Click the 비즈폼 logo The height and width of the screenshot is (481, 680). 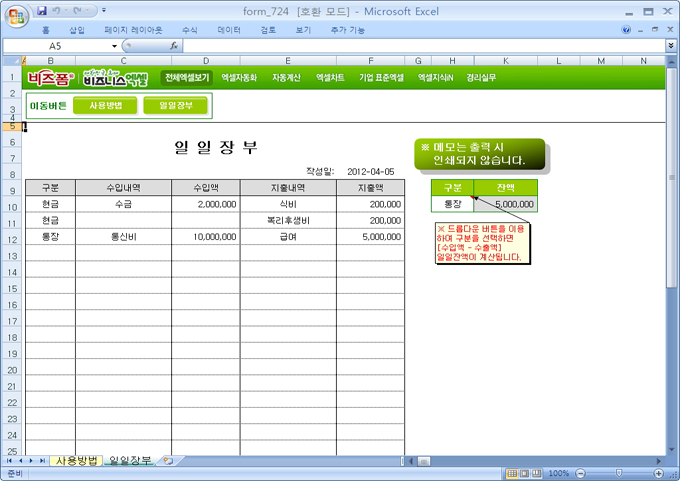tap(51, 78)
